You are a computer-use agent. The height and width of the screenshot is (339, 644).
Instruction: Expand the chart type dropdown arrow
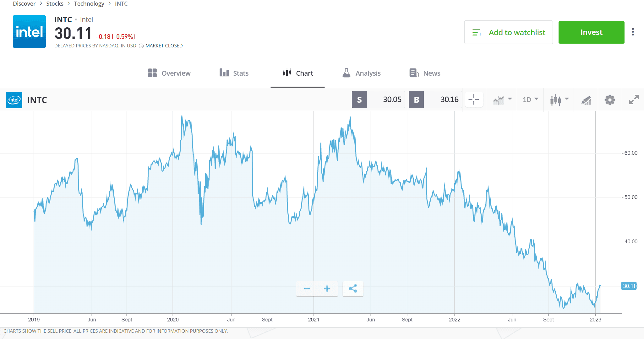coord(567,99)
